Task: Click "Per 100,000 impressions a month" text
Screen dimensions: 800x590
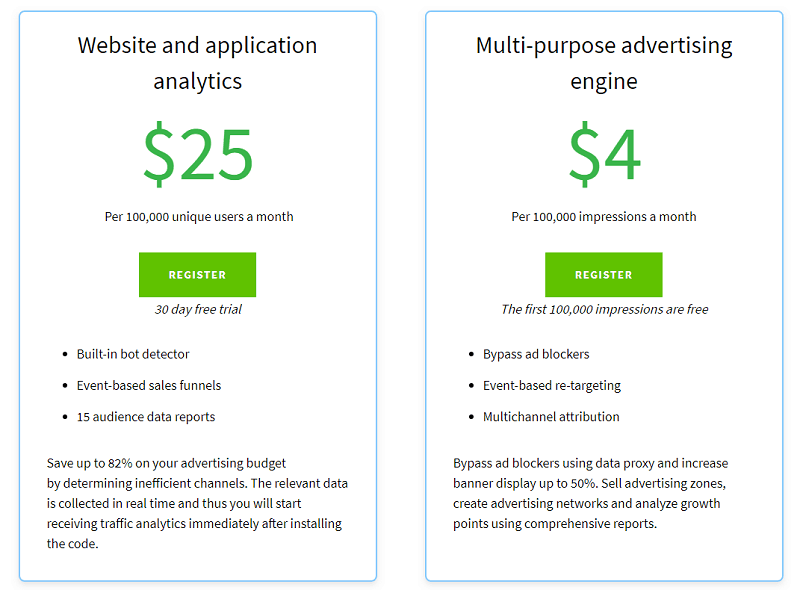Action: tap(603, 217)
